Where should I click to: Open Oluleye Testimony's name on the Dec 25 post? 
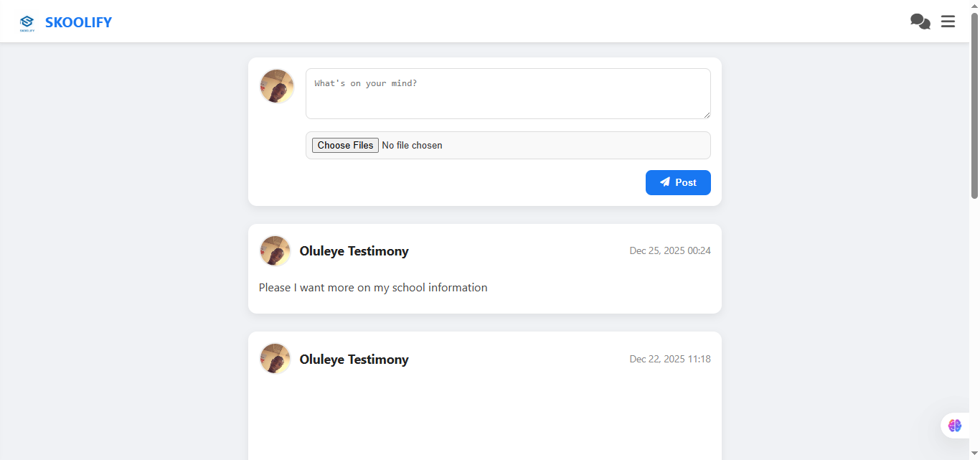tap(354, 251)
